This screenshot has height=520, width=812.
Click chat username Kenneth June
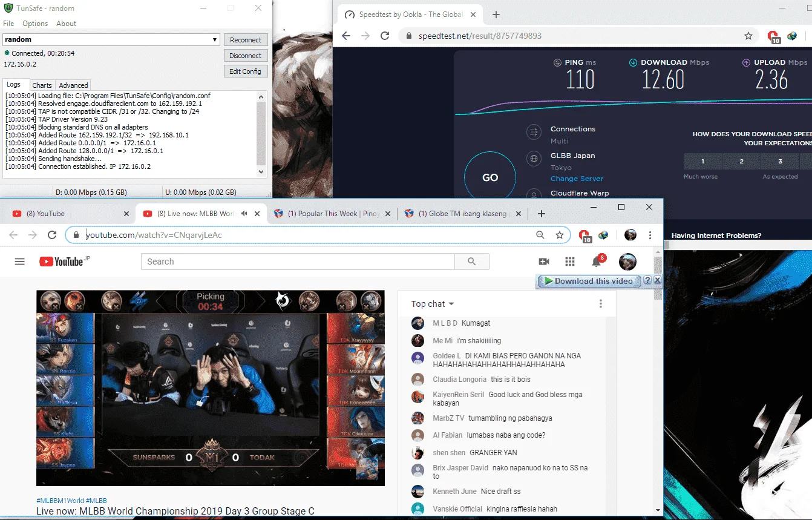(454, 492)
